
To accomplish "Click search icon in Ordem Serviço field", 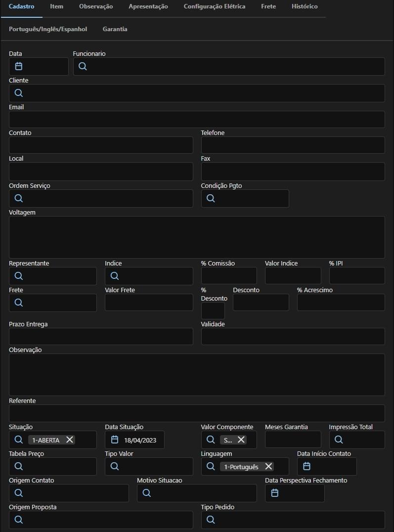I will coord(19,198).
